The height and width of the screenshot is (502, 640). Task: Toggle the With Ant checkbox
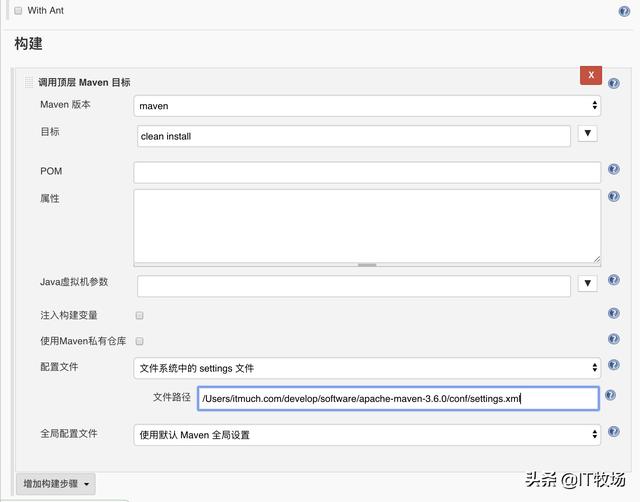(x=18, y=11)
